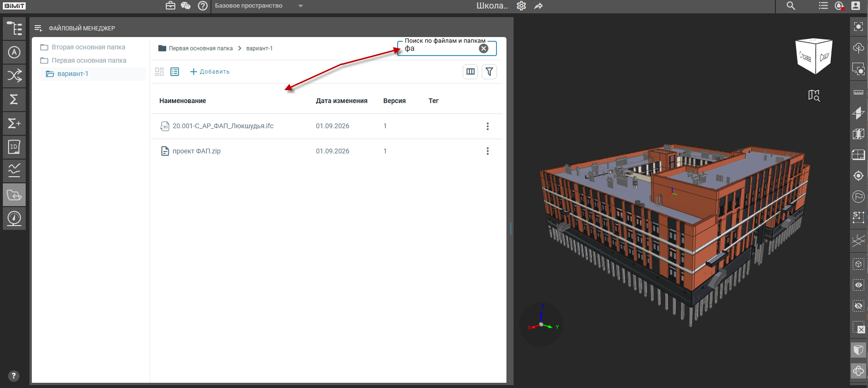Click the round help button at bottom left
The height and width of the screenshot is (388, 868).
[14, 376]
